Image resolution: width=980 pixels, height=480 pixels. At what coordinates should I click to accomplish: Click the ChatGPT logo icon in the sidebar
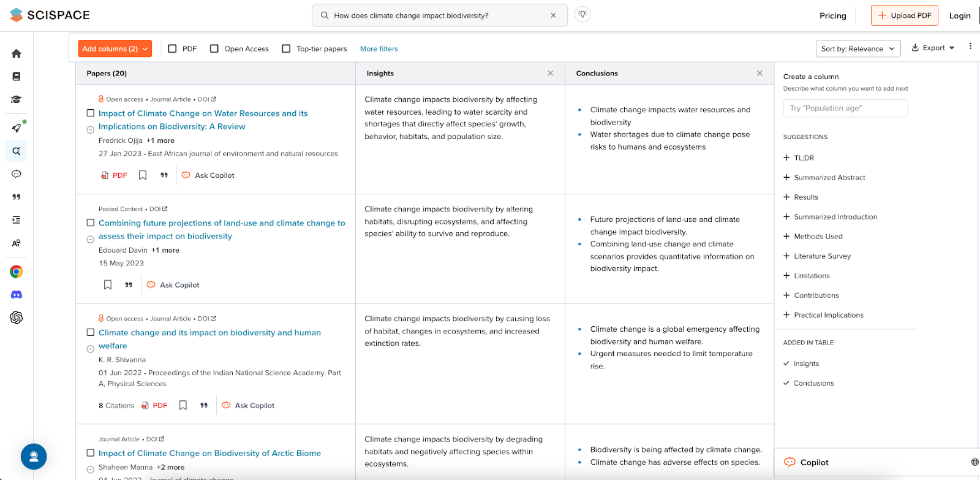click(17, 318)
